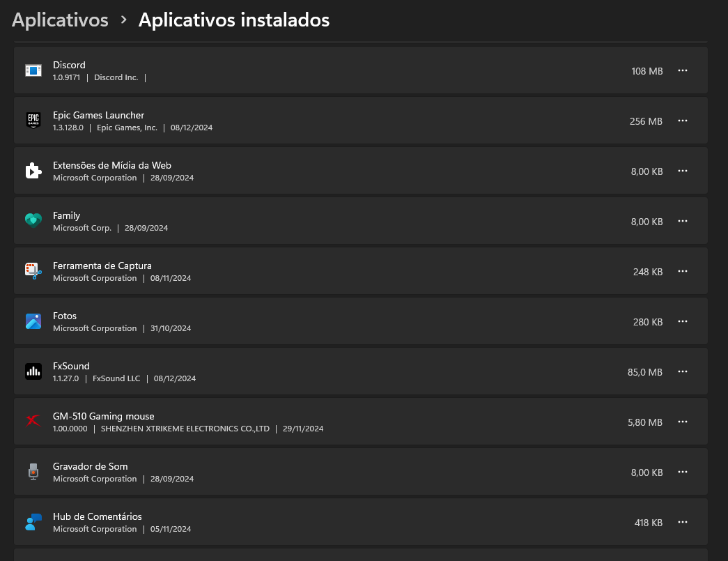Select the Hub de Comentários name
Viewport: 728px width, 561px height.
[98, 516]
